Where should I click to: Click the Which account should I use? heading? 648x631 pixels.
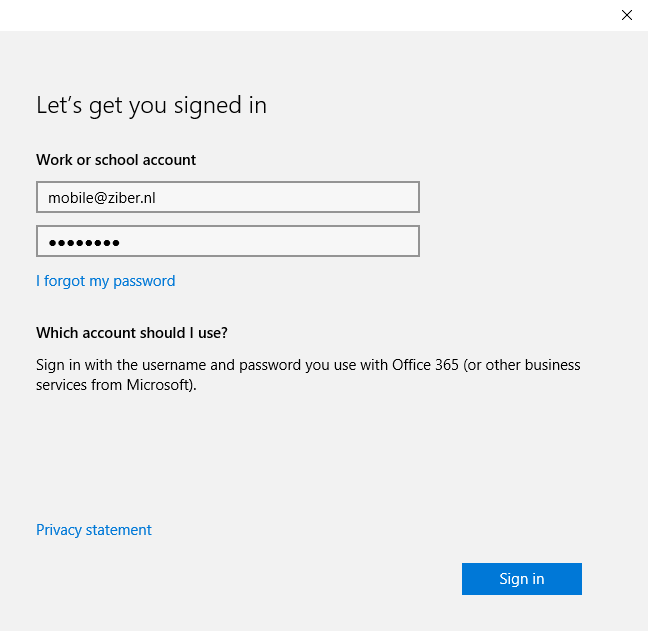[131, 333]
